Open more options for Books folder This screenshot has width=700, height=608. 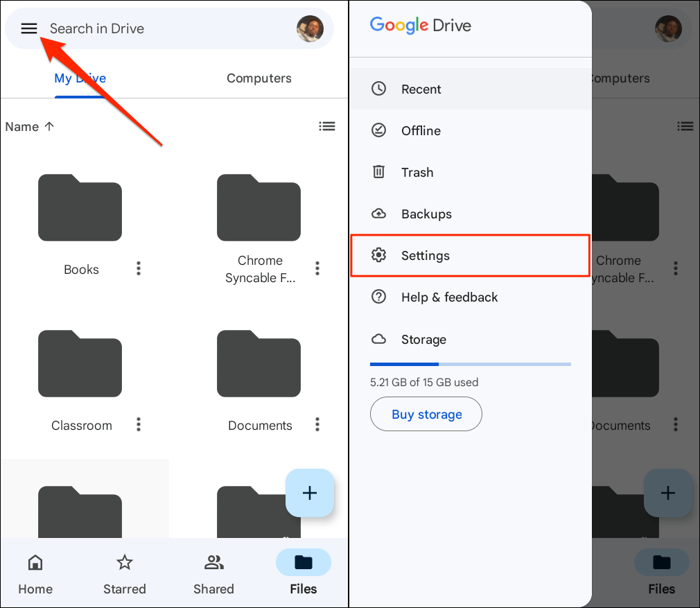(139, 268)
